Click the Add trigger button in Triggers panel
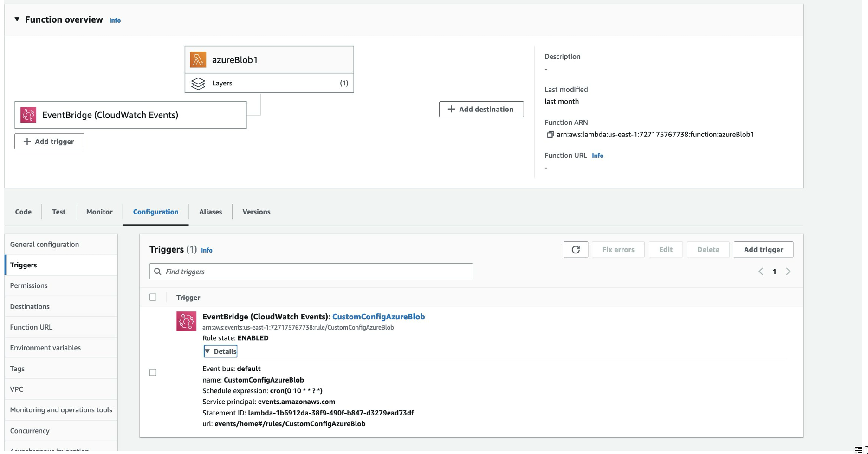 click(763, 249)
